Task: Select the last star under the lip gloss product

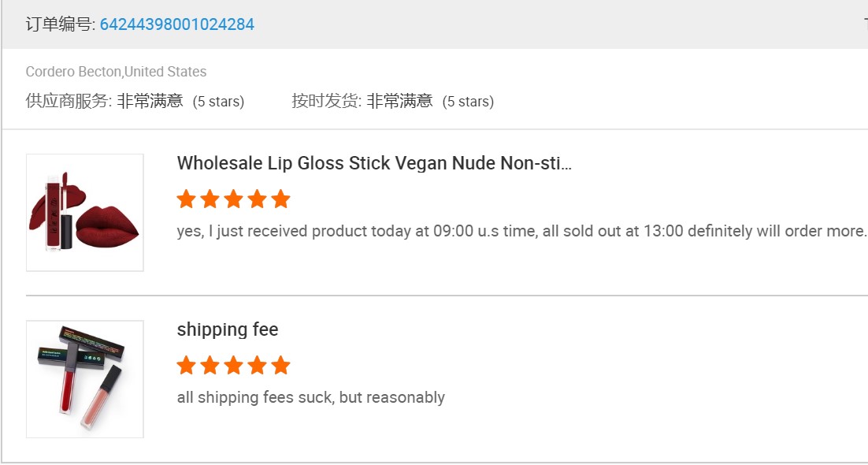Action: click(281, 199)
